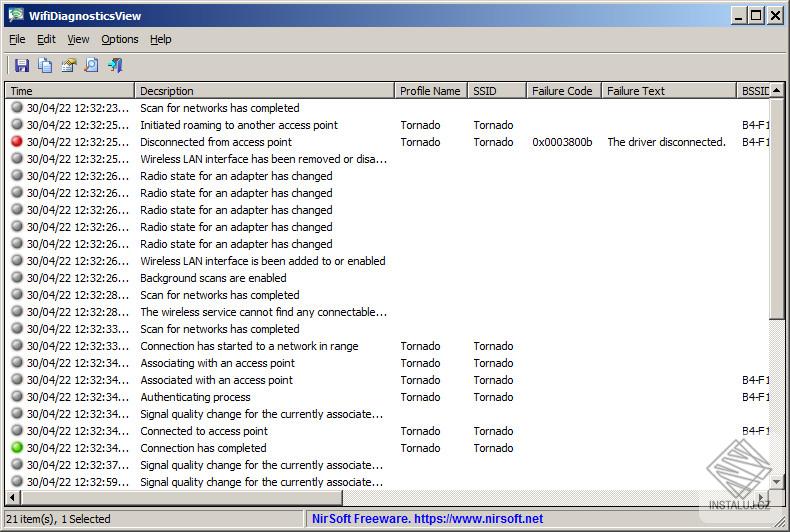The image size is (790, 532).
Task: Open the nirsoft.net link in status bar
Action: tap(427, 519)
